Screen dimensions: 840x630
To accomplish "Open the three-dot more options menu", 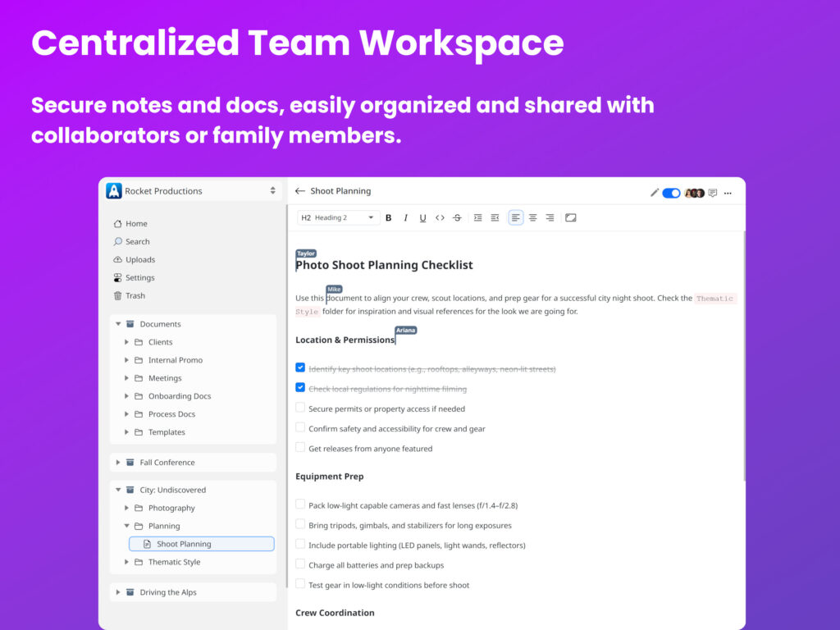I will (728, 194).
